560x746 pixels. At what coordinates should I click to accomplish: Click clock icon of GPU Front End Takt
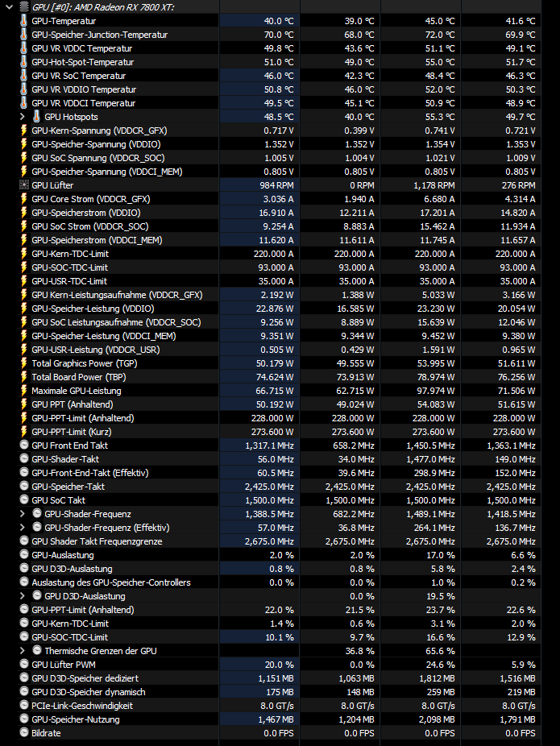click(x=24, y=446)
